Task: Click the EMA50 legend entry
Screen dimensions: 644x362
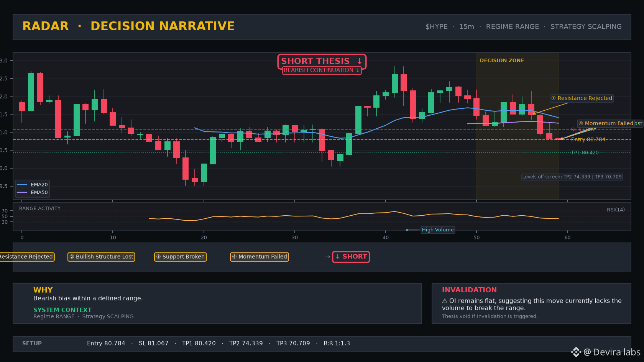Action: (32, 193)
